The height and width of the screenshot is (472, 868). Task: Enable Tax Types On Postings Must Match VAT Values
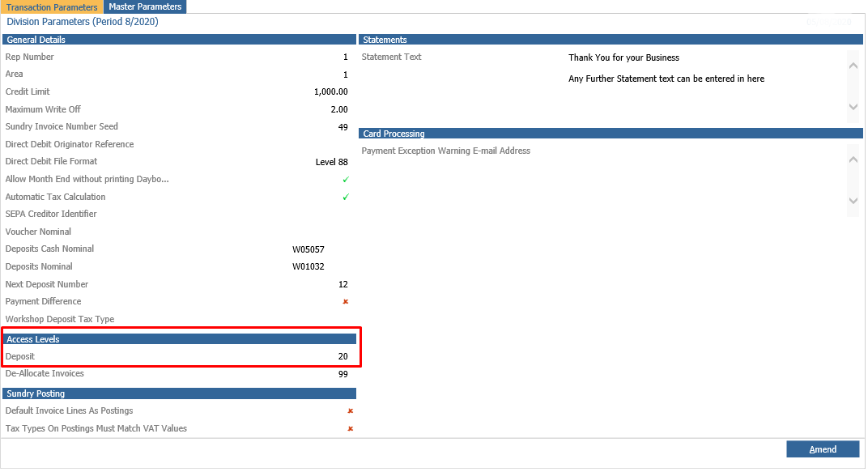click(350, 428)
